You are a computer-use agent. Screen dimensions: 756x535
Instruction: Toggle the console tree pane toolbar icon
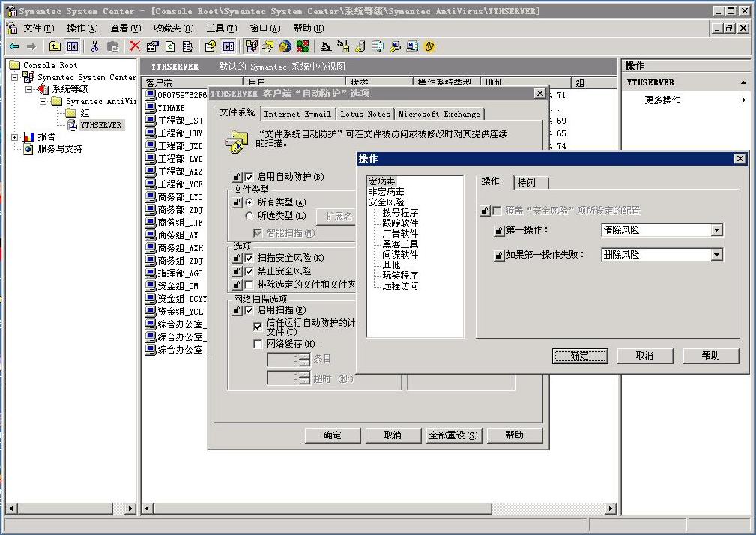(73, 46)
